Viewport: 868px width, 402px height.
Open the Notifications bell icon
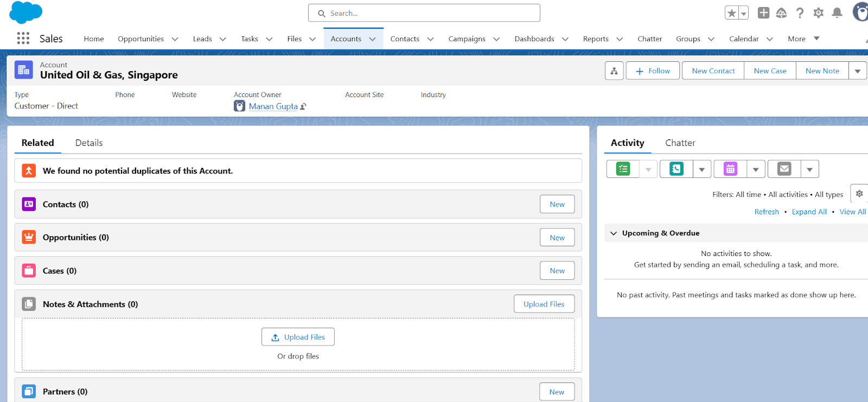pos(837,12)
